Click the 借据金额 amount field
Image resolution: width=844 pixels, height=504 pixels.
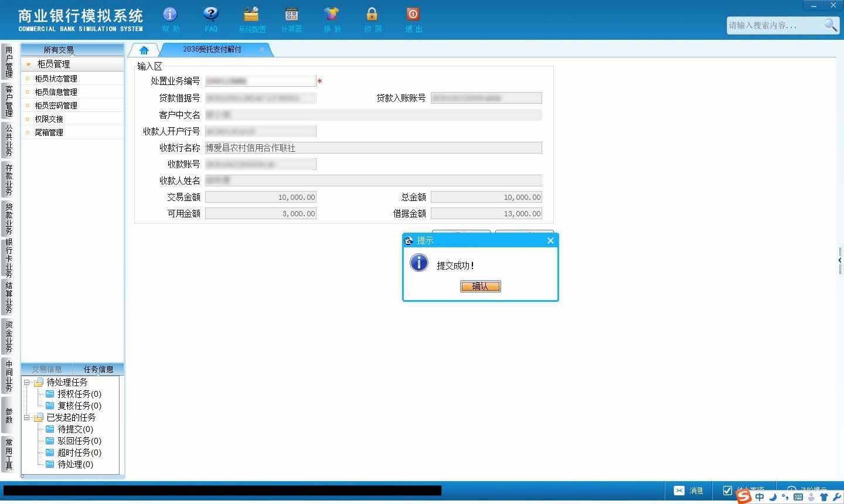click(x=486, y=213)
